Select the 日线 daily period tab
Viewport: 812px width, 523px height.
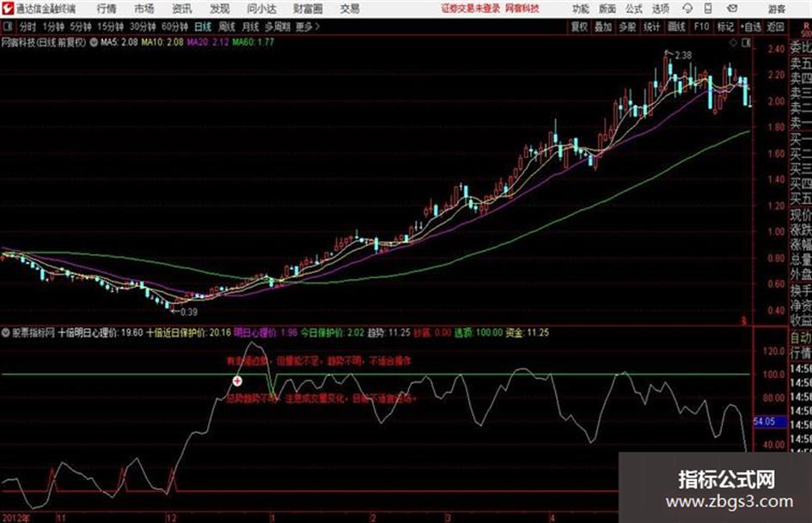click(203, 27)
